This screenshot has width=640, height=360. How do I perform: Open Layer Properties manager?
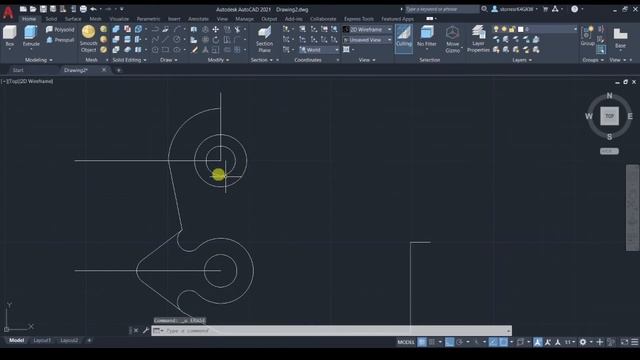pyautogui.click(x=478, y=39)
